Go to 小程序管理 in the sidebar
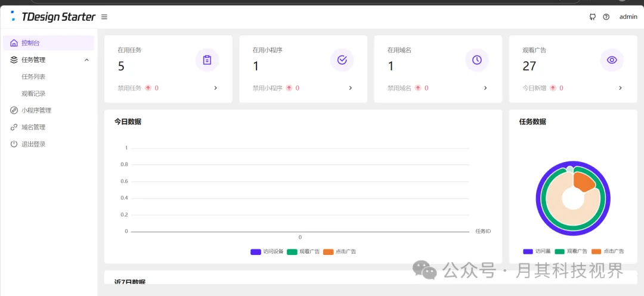 point(36,110)
